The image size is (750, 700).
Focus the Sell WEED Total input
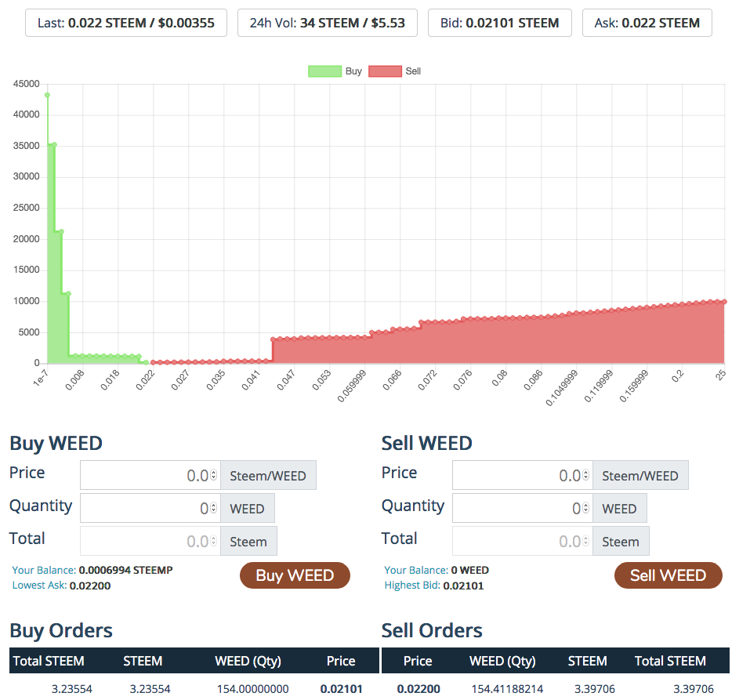pyautogui.click(x=522, y=541)
